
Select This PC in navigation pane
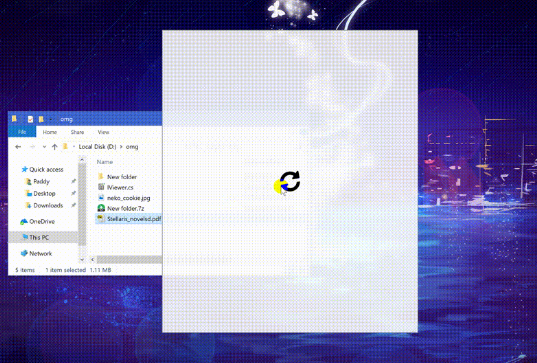click(39, 237)
